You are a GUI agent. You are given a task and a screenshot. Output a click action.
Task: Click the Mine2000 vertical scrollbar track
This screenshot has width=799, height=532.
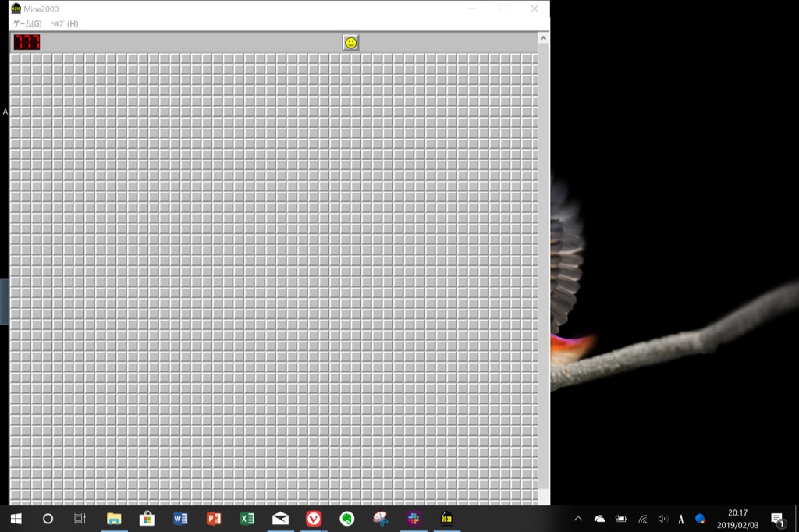[543, 265]
